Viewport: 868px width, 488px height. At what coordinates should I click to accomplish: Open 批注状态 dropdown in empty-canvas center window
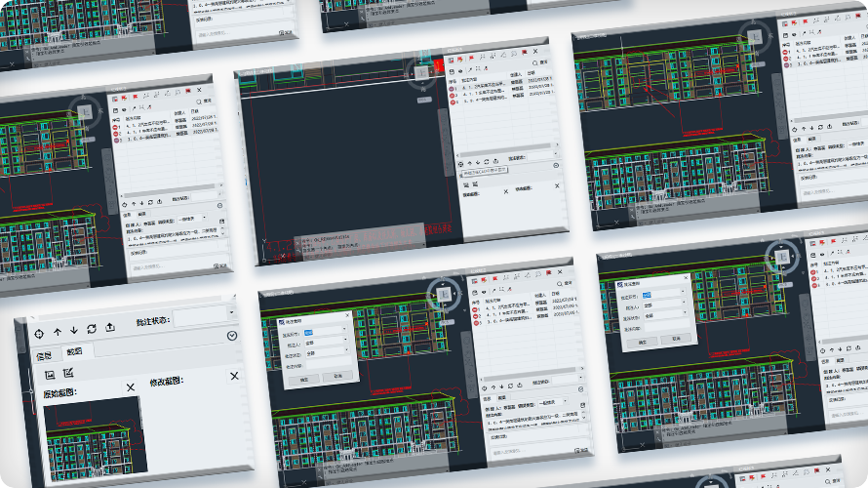pos(541,157)
